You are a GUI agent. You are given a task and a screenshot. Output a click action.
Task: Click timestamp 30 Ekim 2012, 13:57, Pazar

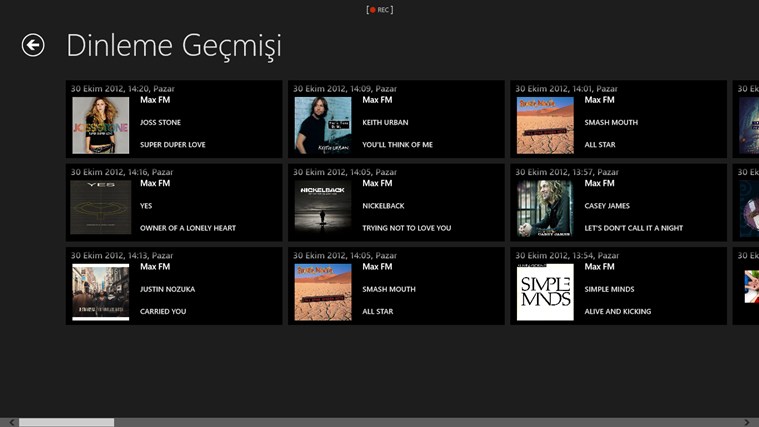pyautogui.click(x=567, y=172)
